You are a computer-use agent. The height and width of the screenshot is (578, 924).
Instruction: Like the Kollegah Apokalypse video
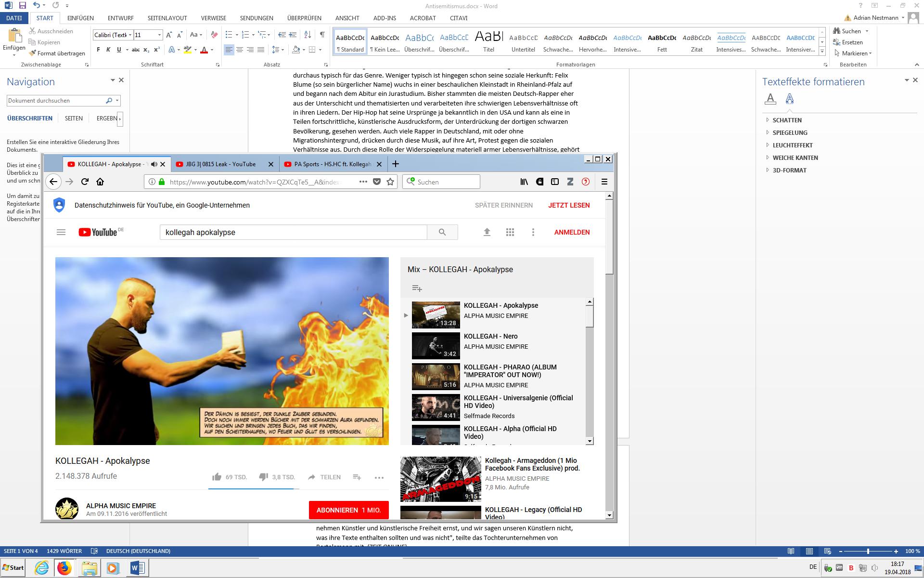217,477
